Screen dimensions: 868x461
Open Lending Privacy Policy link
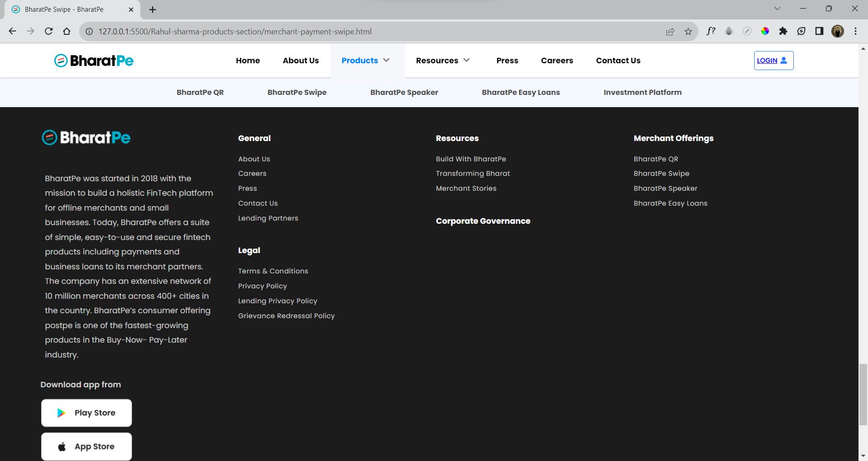tap(278, 301)
